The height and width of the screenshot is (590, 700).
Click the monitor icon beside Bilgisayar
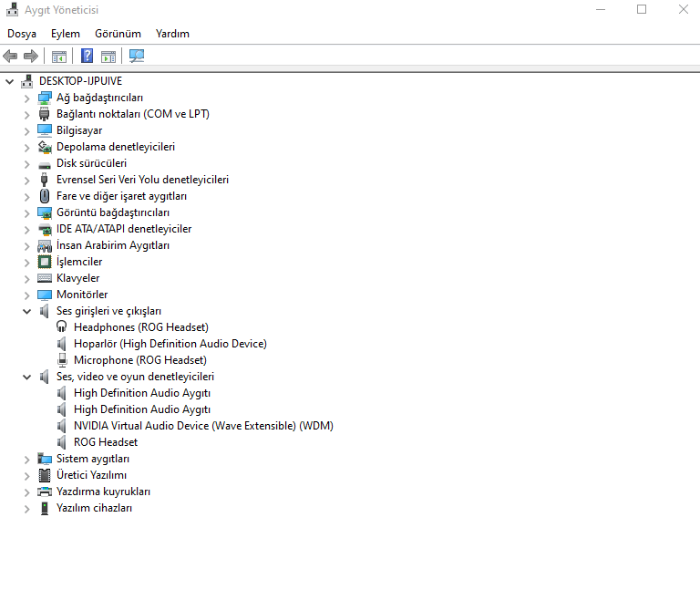[45, 130]
